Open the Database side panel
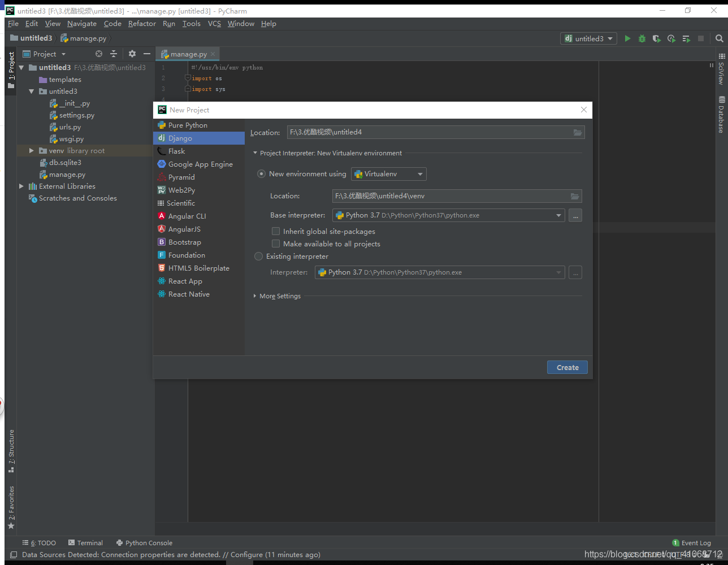This screenshot has height=565, width=728. [x=721, y=115]
